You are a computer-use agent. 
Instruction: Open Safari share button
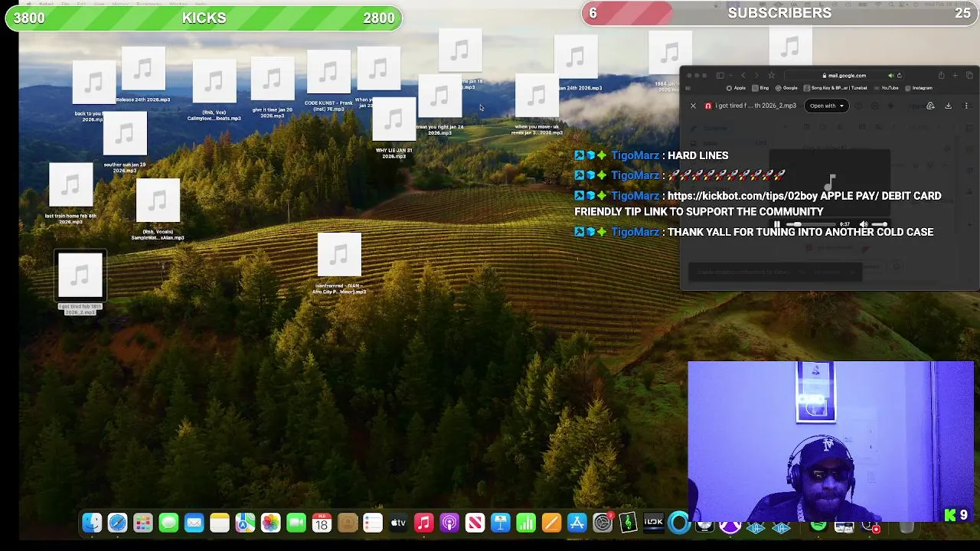pyautogui.click(x=941, y=76)
